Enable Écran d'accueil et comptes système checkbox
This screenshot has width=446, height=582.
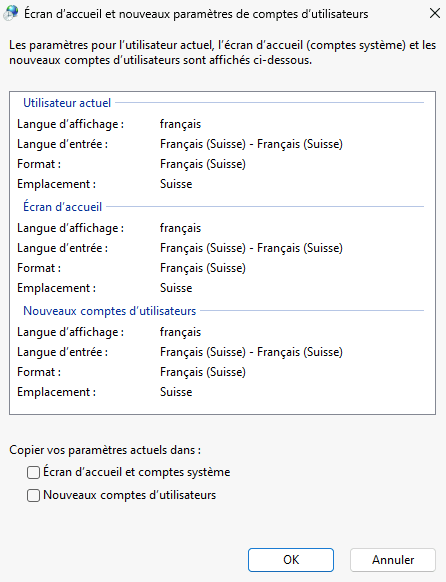pos(33,473)
